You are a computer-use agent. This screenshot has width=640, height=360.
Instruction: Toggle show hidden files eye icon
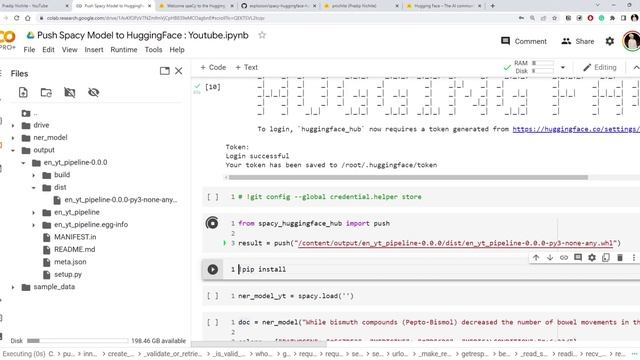[93, 93]
